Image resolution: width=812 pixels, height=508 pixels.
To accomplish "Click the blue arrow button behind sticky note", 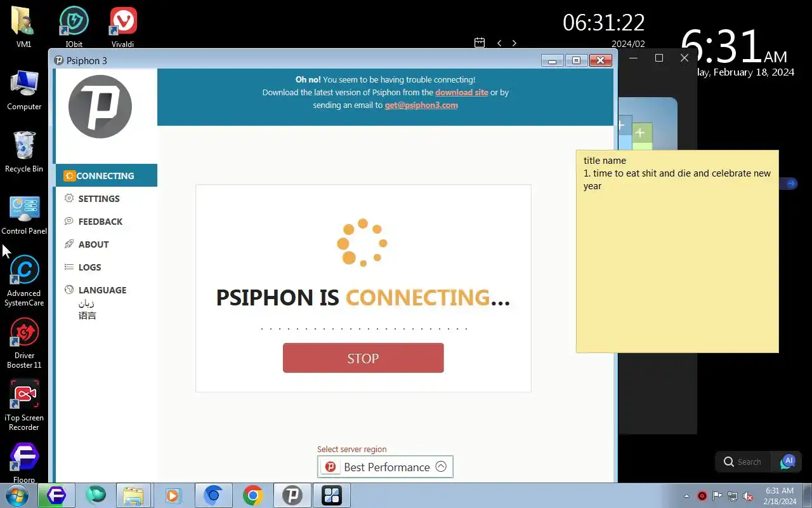I will coord(790,184).
